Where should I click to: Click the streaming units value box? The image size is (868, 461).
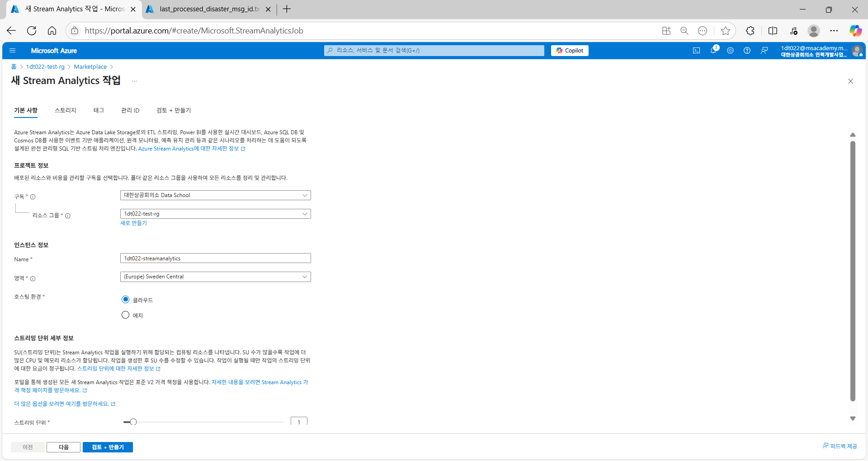point(299,421)
